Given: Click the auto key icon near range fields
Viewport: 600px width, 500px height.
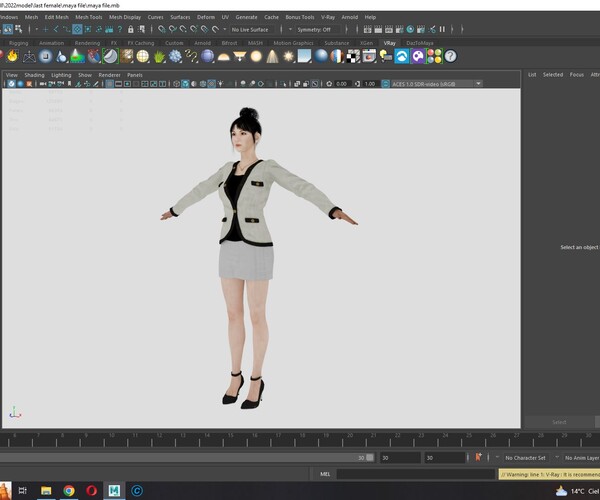Looking at the screenshot, I should coord(478,457).
